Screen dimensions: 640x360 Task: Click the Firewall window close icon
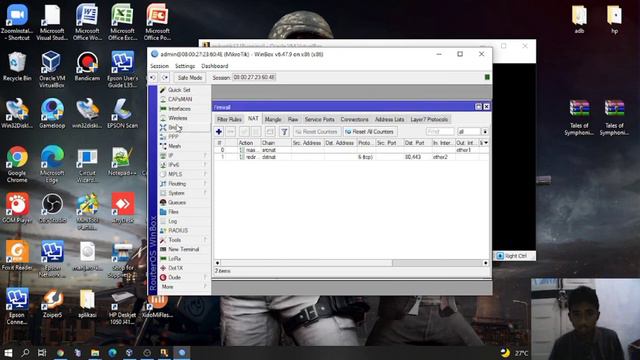point(487,107)
